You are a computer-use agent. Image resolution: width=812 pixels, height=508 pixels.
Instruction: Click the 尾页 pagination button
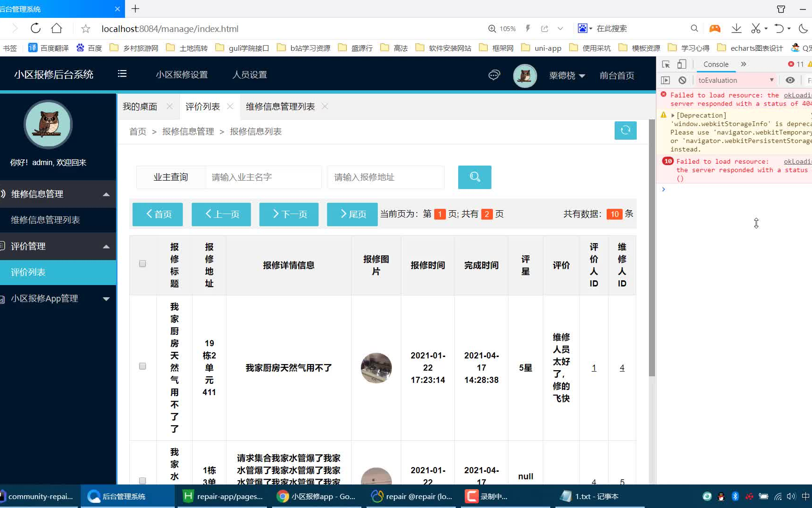click(x=352, y=214)
